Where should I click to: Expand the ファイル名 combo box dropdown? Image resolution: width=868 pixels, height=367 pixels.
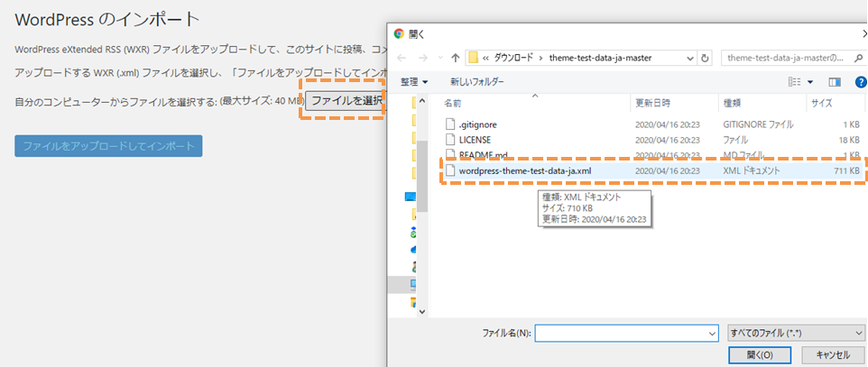(713, 334)
